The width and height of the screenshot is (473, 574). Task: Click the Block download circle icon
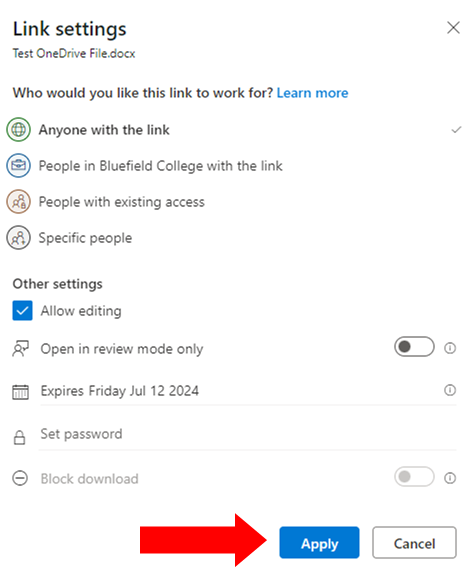20,478
